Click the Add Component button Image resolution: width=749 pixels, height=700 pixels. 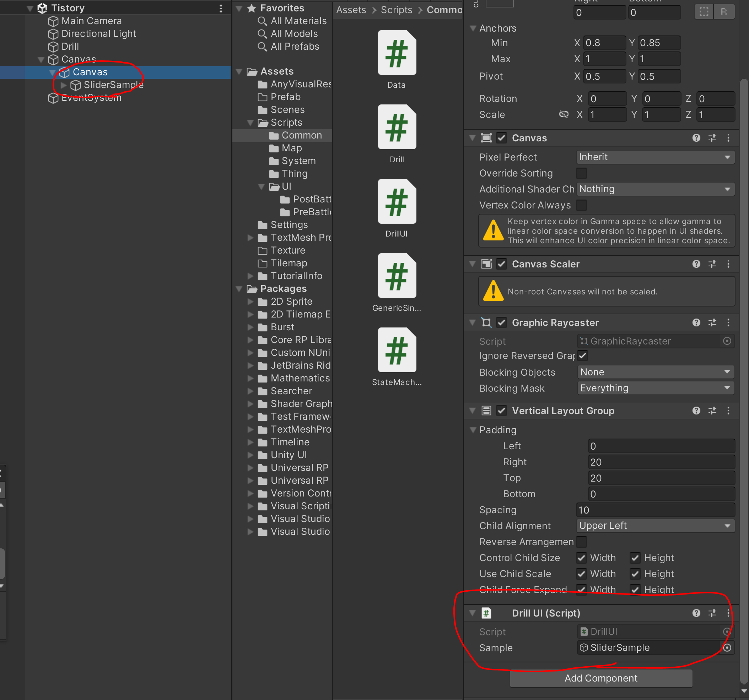[600, 678]
